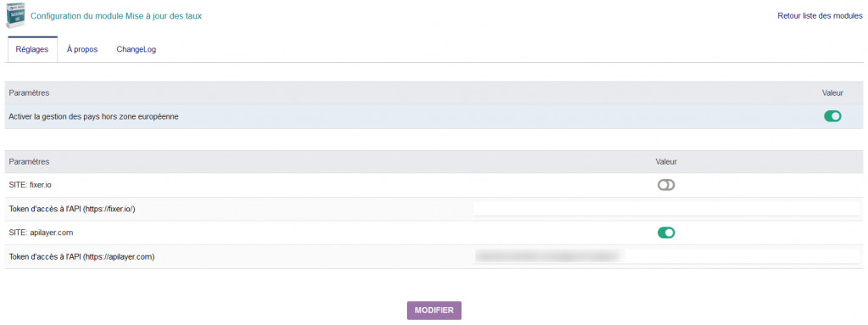This screenshot has width=868, height=325.
Task: Click the fixer.io 'Token d'accès à l'API' label
Action: [73, 209]
